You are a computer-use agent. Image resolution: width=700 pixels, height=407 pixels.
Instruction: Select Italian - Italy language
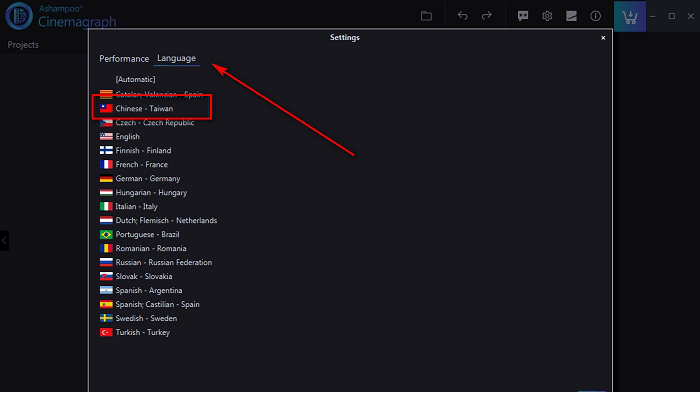[x=129, y=207]
